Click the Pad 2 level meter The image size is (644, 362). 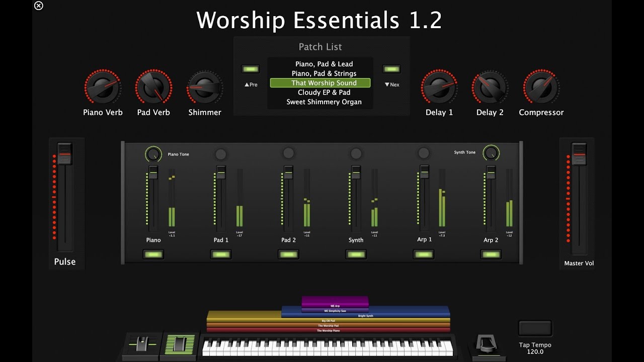pos(307,198)
